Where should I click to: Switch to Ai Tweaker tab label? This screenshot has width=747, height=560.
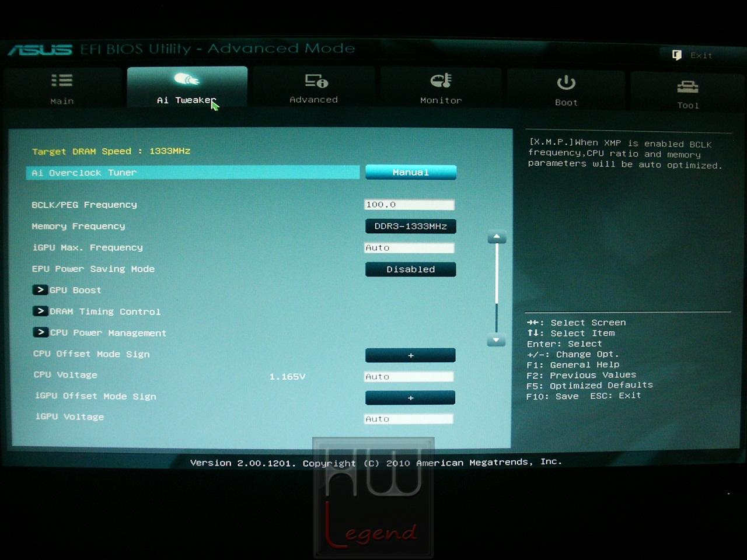click(x=186, y=100)
